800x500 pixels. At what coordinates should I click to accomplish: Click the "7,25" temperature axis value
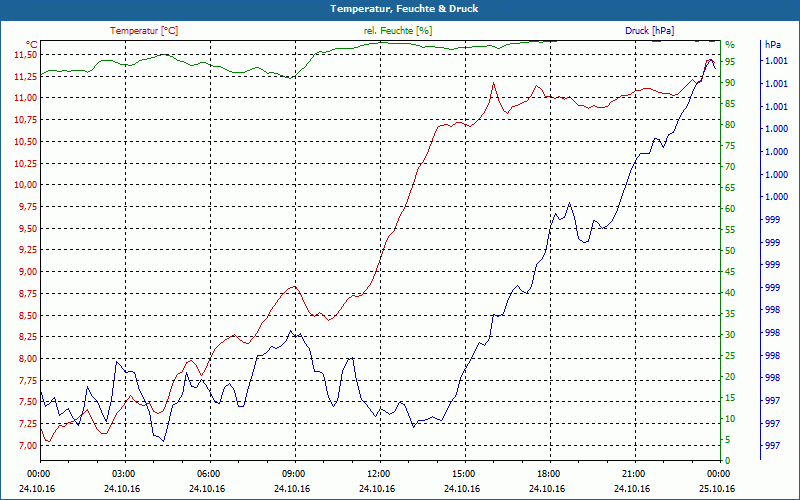click(x=28, y=424)
